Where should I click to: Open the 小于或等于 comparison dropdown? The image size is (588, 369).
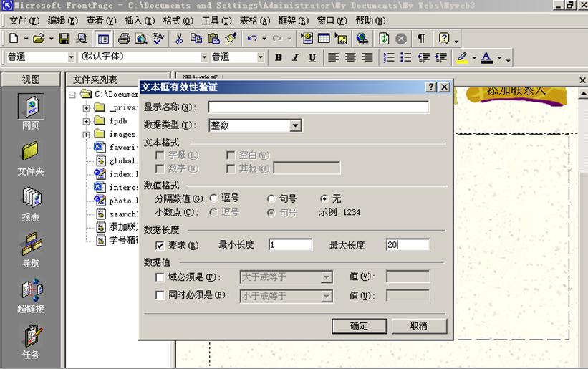327,296
